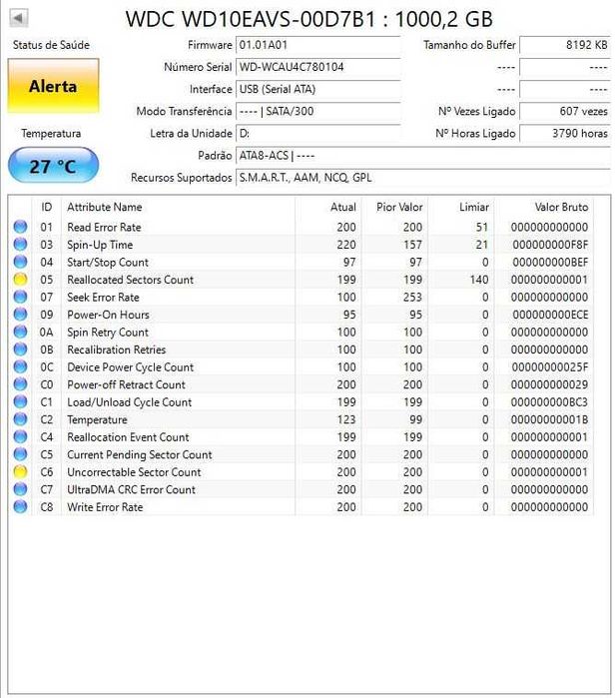Click the Firmware field showing 01.01A01

318,45
